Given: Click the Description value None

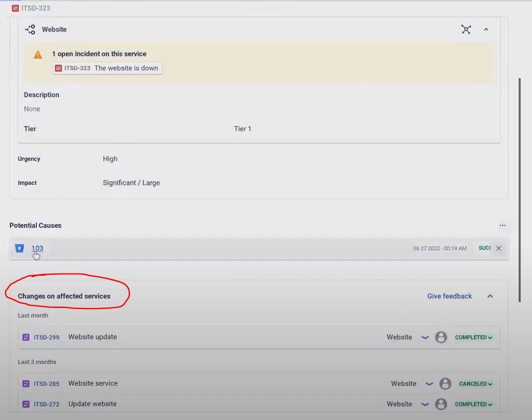Looking at the screenshot, I should (x=32, y=109).
